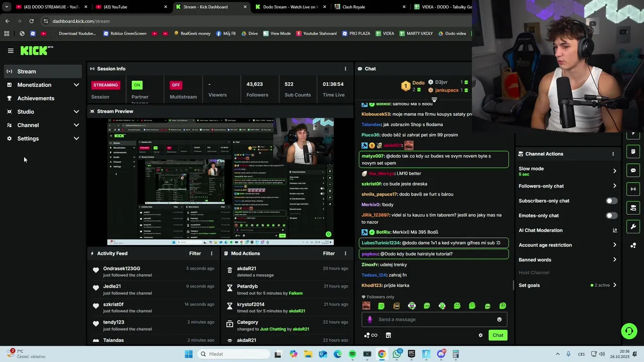644x362 pixels.
Task: Reload the page with browser refresh
Action: pyautogui.click(x=31, y=21)
